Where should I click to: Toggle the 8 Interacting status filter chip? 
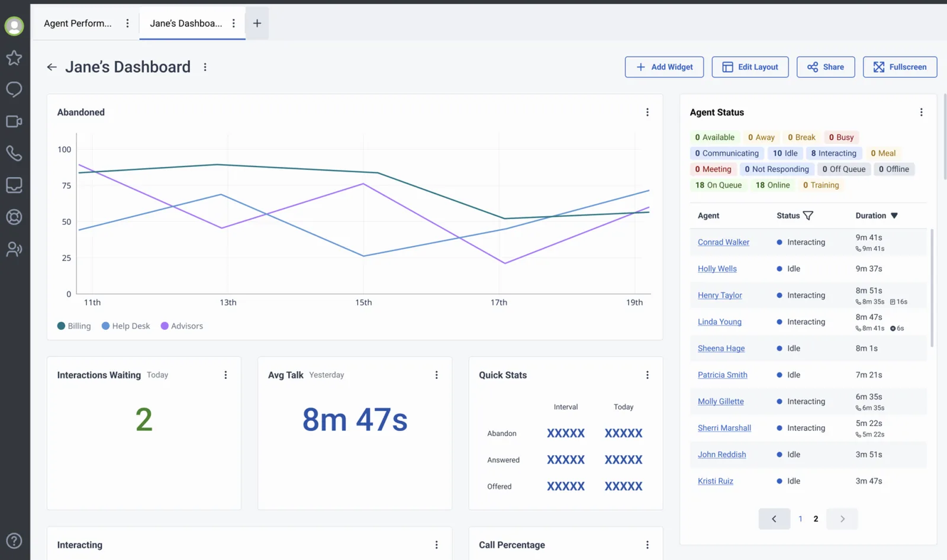pos(834,153)
